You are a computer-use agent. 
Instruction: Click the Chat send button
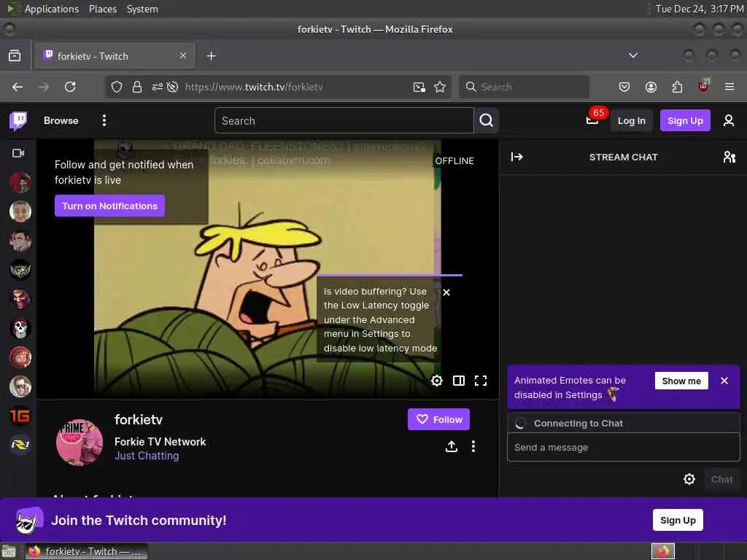[721, 480]
